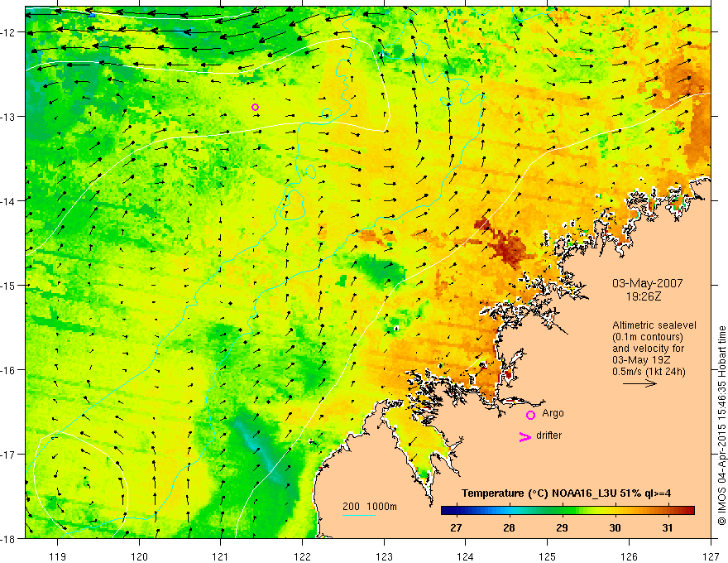The image size is (728, 563).
Task: Click the 'drifter' legend label
Action: (x=548, y=435)
